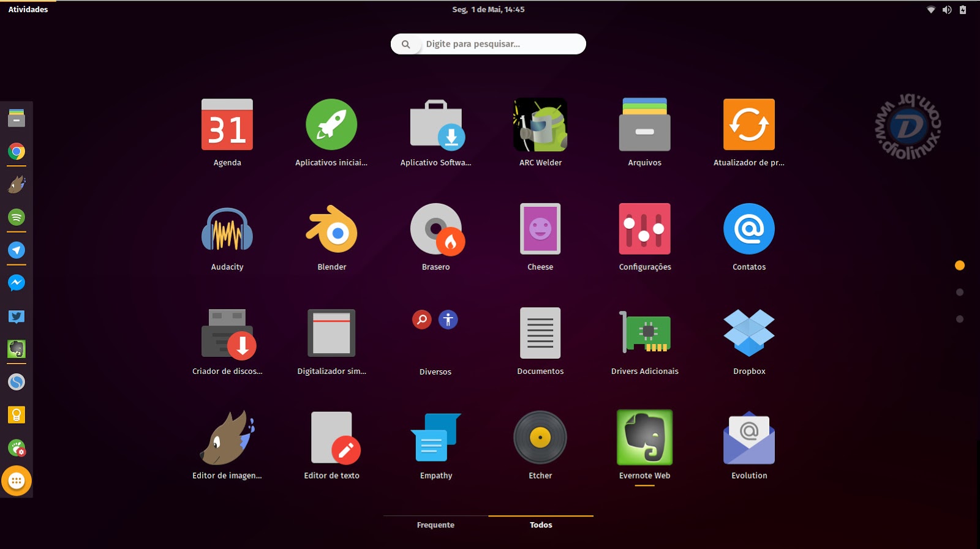Launch Blender from app grid
980x549 pixels.
click(x=331, y=230)
